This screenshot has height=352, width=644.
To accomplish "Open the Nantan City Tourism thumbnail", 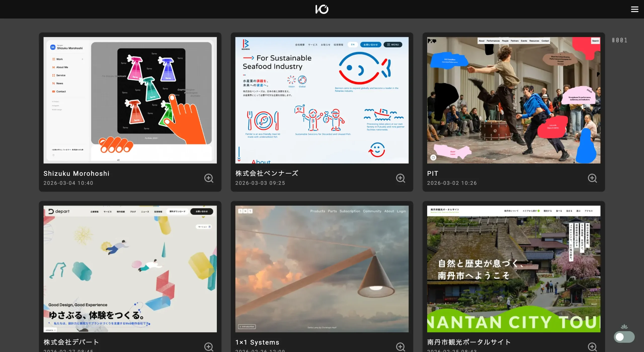I will pos(513,269).
